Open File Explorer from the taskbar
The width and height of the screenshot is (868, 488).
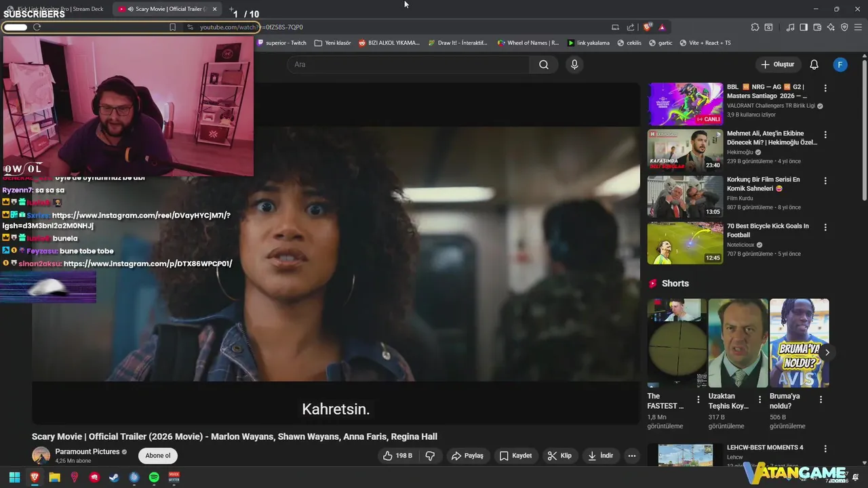54,477
